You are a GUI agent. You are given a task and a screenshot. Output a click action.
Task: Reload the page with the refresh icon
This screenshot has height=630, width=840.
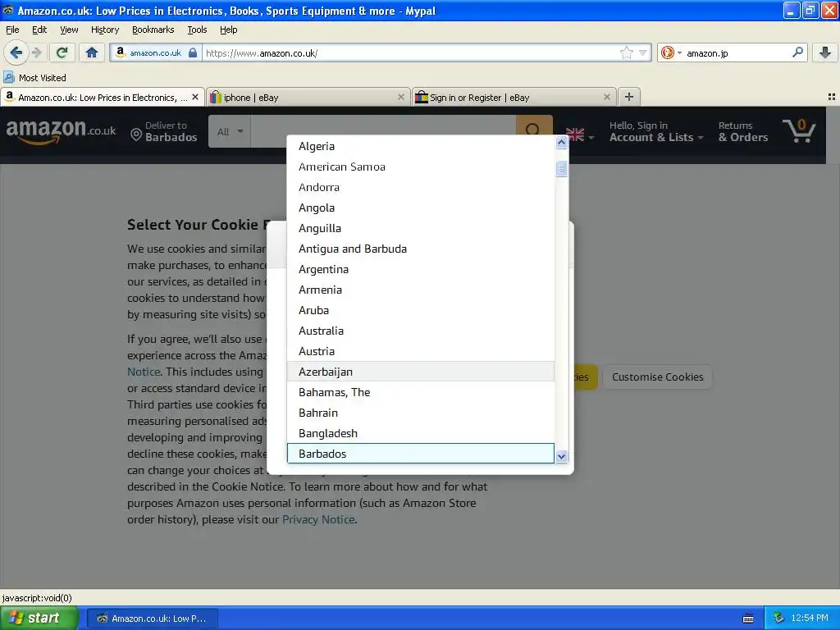pyautogui.click(x=62, y=52)
